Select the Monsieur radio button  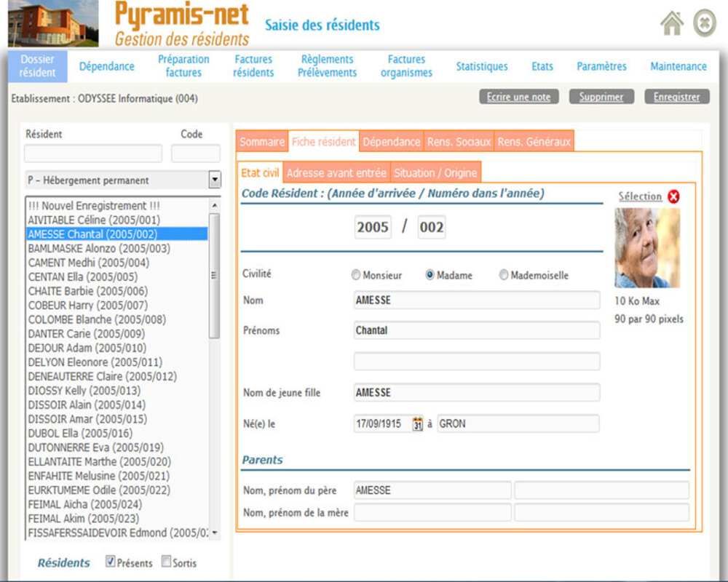(356, 276)
